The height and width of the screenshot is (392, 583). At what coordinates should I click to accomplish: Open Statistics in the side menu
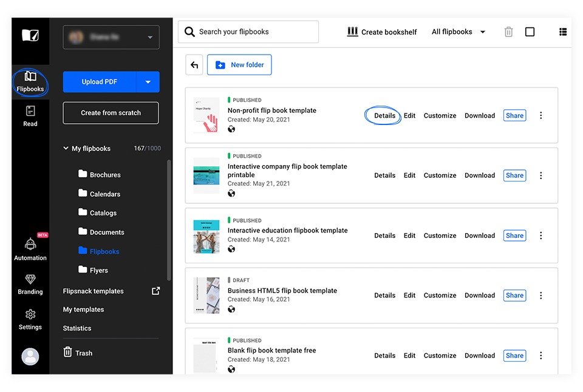point(77,328)
